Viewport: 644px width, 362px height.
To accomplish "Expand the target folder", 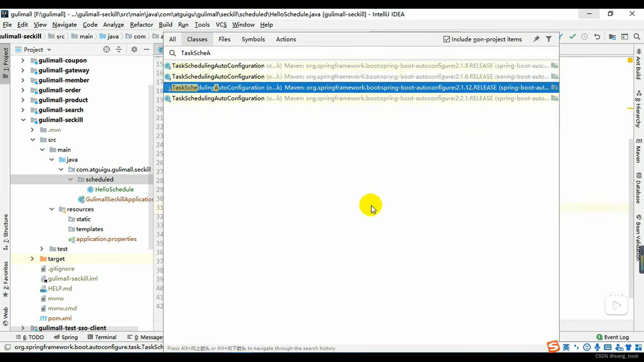I will pos(32,259).
